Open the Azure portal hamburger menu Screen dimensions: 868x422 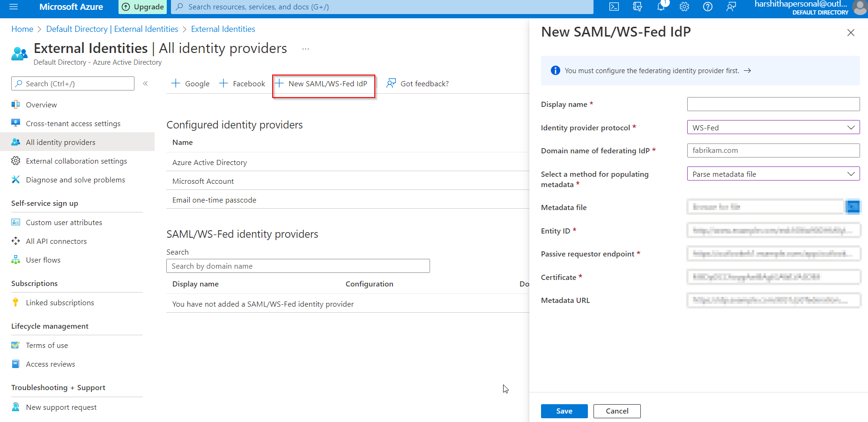[14, 7]
